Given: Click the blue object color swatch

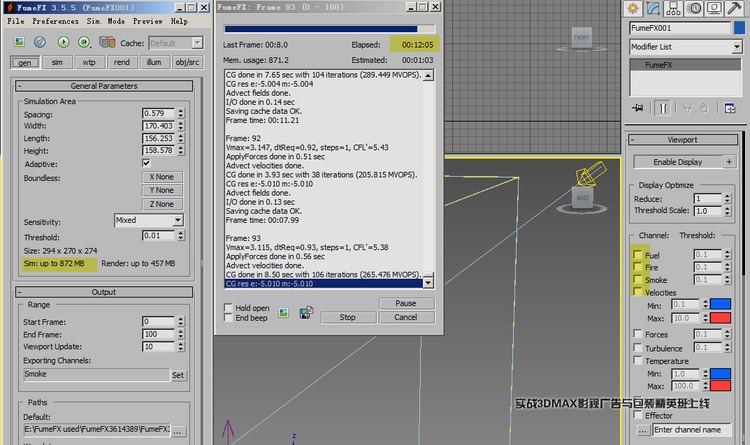Looking at the screenshot, I should coord(739,28).
